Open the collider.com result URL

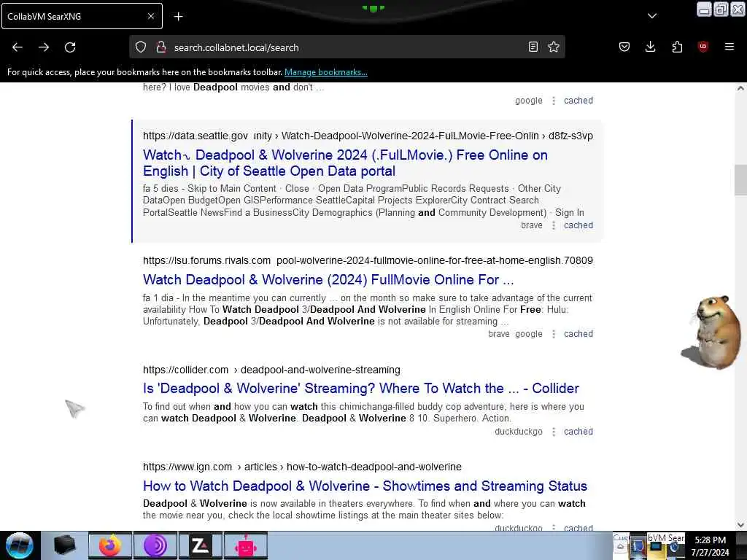(x=271, y=370)
